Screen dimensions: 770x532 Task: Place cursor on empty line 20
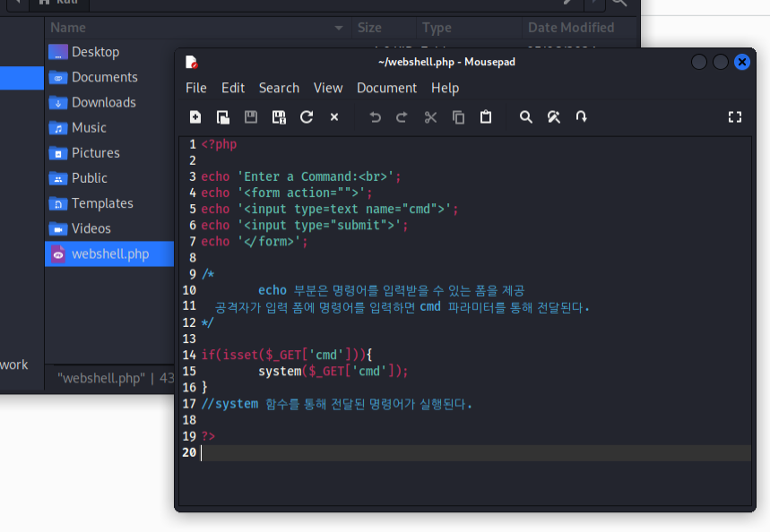point(475,452)
